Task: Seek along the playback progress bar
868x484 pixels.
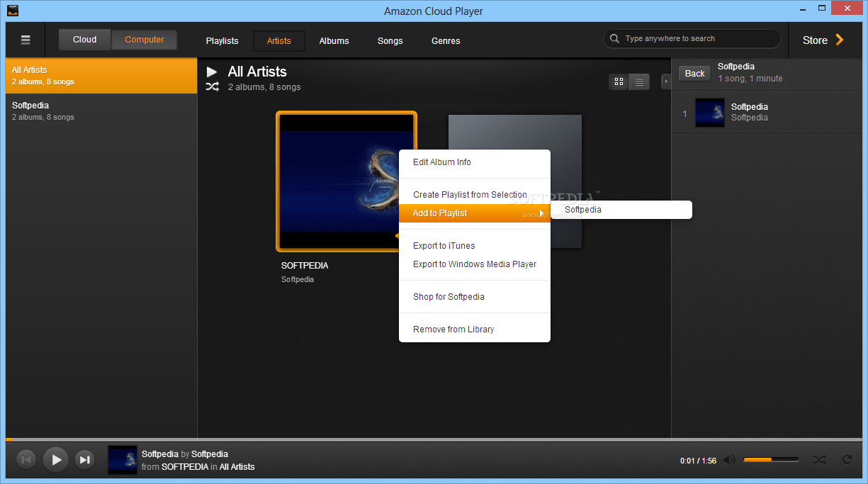Action: pos(434,440)
